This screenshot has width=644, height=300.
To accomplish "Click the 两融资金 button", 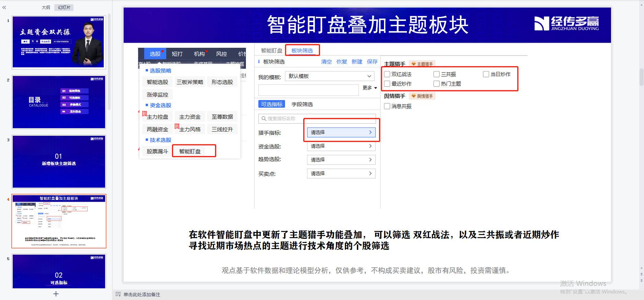I will [157, 130].
